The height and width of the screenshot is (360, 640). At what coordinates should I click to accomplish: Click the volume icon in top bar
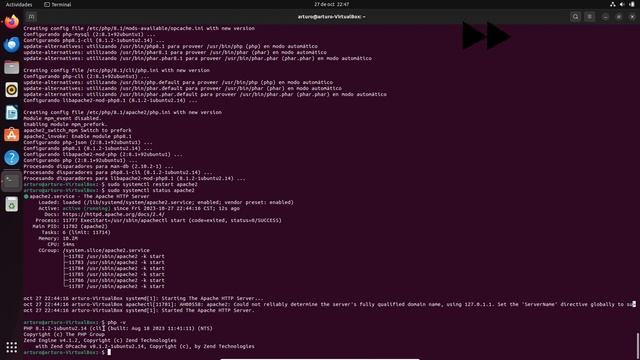[x=622, y=4]
